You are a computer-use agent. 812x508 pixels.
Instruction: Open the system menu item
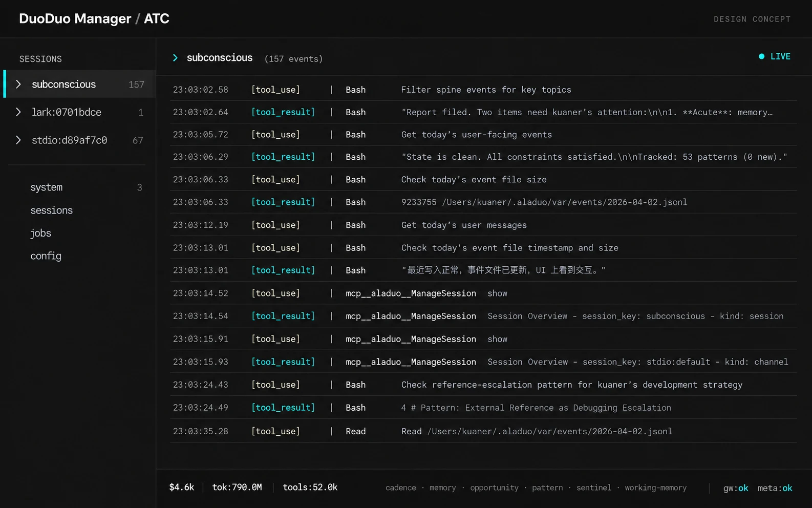coord(47,187)
